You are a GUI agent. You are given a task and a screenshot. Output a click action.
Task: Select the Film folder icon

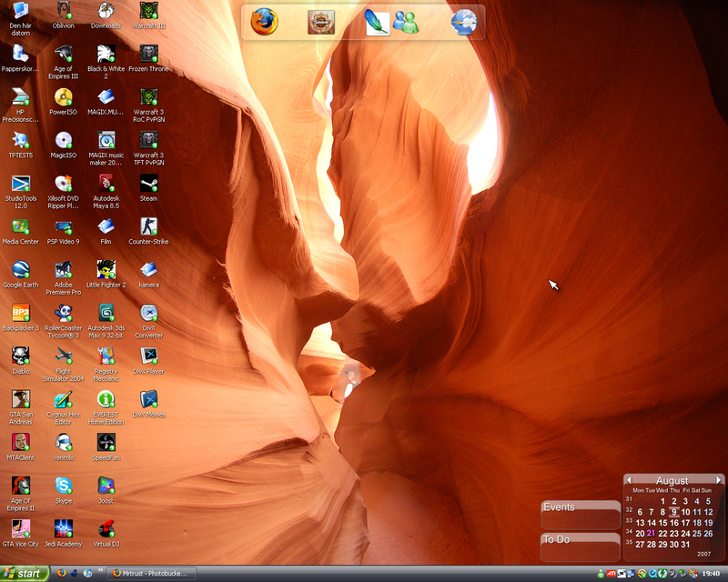pos(106,226)
